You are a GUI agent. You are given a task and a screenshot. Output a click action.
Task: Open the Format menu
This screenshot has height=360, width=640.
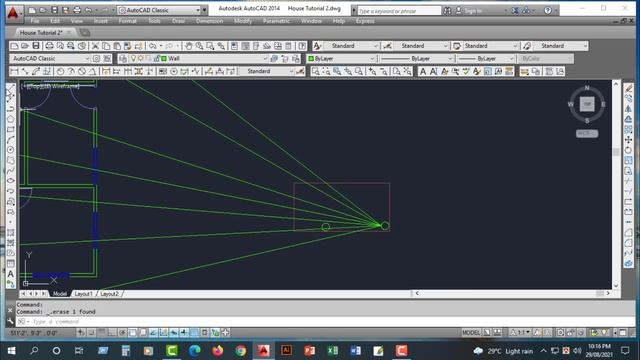point(127,21)
